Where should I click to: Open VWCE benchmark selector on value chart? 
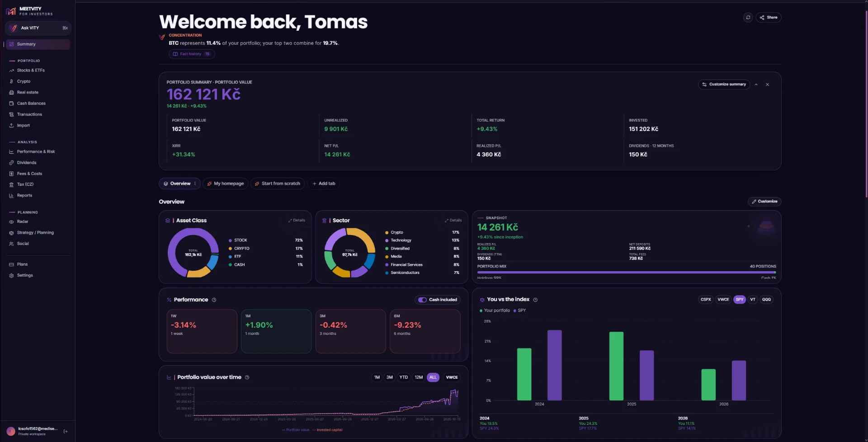(452, 377)
